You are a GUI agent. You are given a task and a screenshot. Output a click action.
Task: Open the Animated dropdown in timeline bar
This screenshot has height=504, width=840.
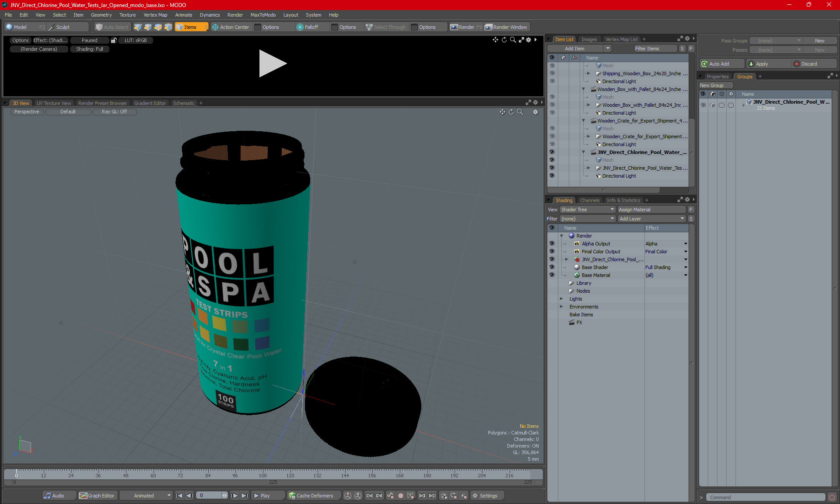pos(146,496)
